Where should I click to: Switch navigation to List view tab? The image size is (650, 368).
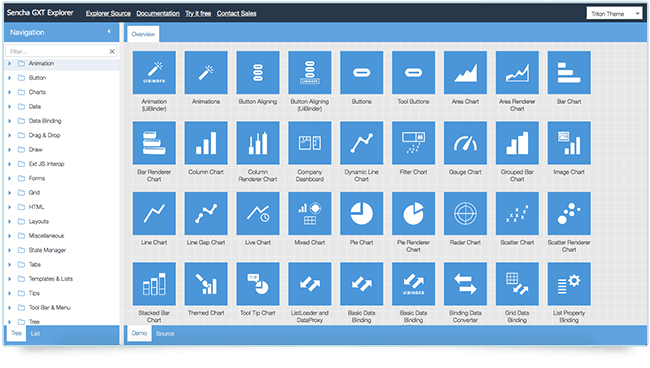click(x=35, y=333)
